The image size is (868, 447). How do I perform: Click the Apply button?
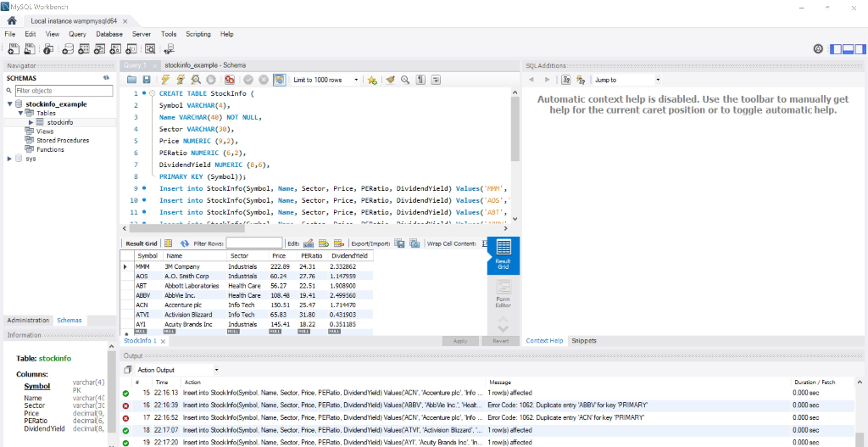coord(460,341)
